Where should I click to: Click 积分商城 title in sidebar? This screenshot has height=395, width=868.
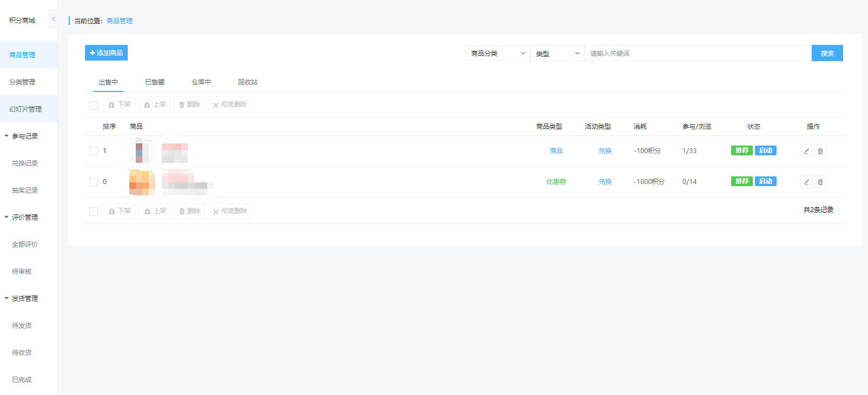click(x=22, y=20)
